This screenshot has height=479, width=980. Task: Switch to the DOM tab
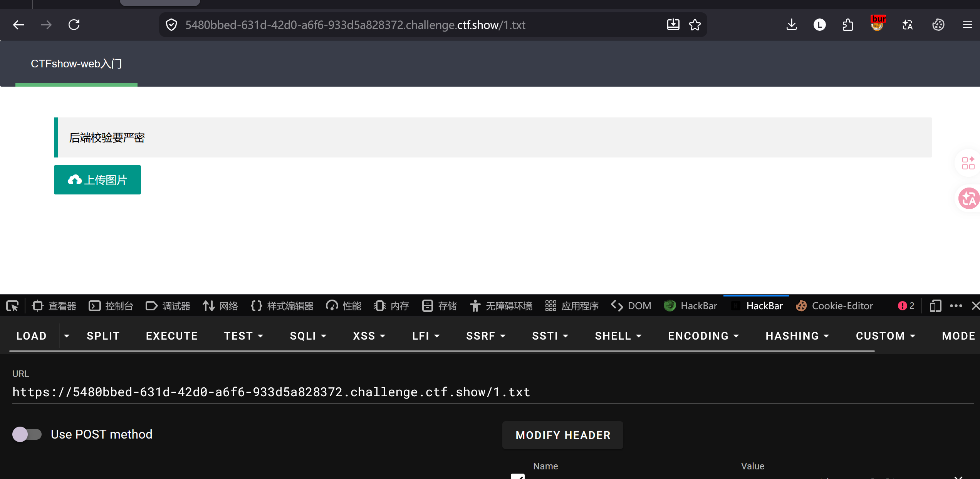click(631, 306)
